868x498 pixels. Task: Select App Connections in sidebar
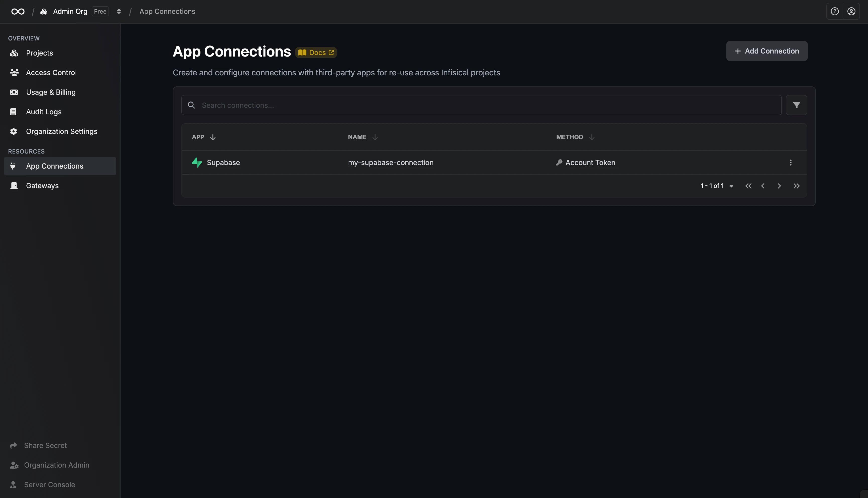tap(60, 166)
